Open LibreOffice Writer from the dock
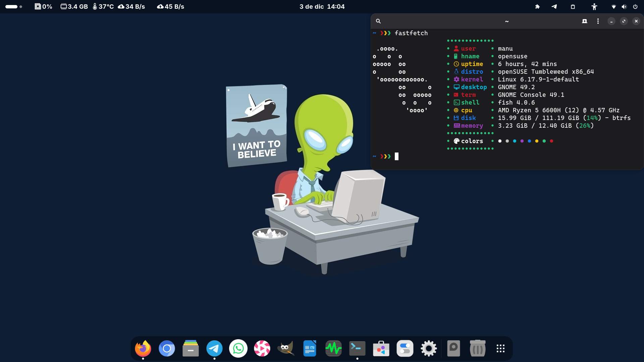Image resolution: width=644 pixels, height=362 pixels. coord(310,349)
